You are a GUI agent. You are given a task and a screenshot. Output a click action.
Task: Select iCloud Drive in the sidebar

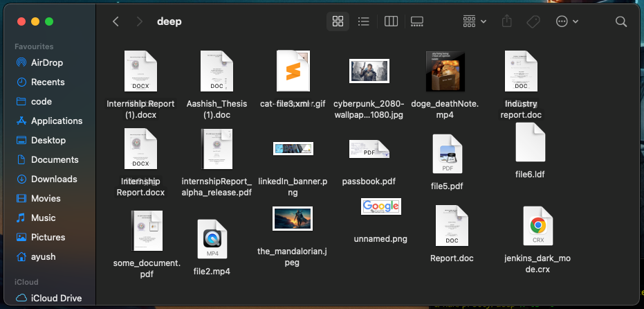(56, 298)
